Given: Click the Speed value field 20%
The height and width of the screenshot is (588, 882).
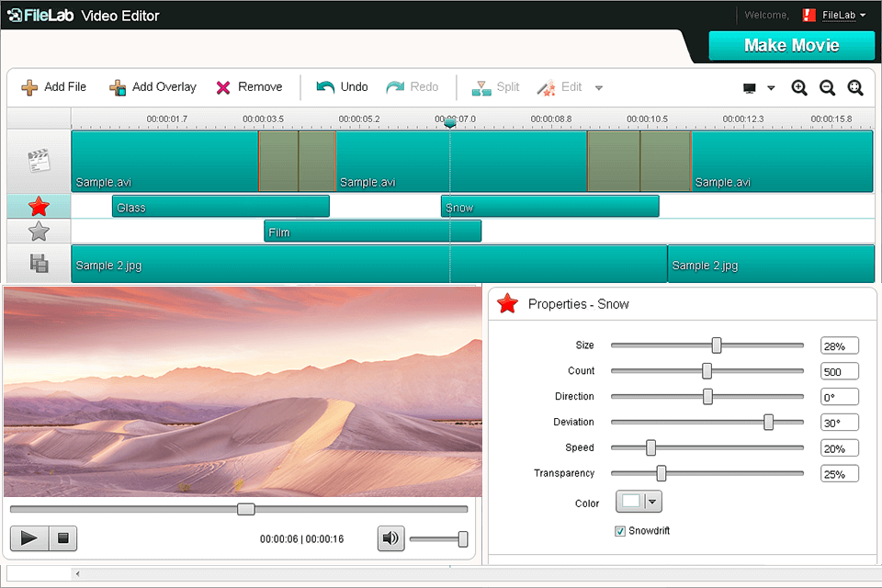Looking at the screenshot, I should (839, 448).
